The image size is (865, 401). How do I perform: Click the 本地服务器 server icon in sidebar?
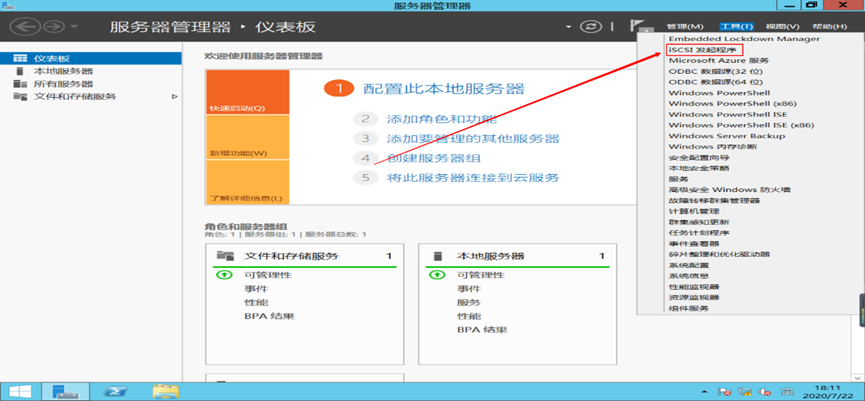click(x=20, y=71)
